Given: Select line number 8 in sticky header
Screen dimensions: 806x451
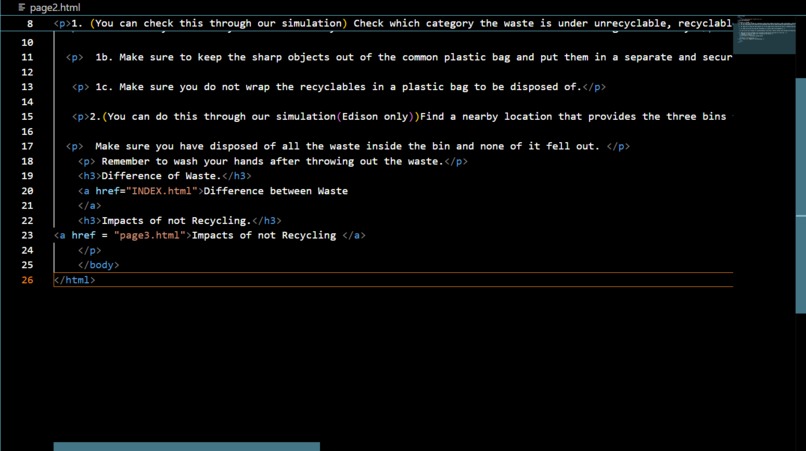Looking at the screenshot, I should (x=30, y=24).
